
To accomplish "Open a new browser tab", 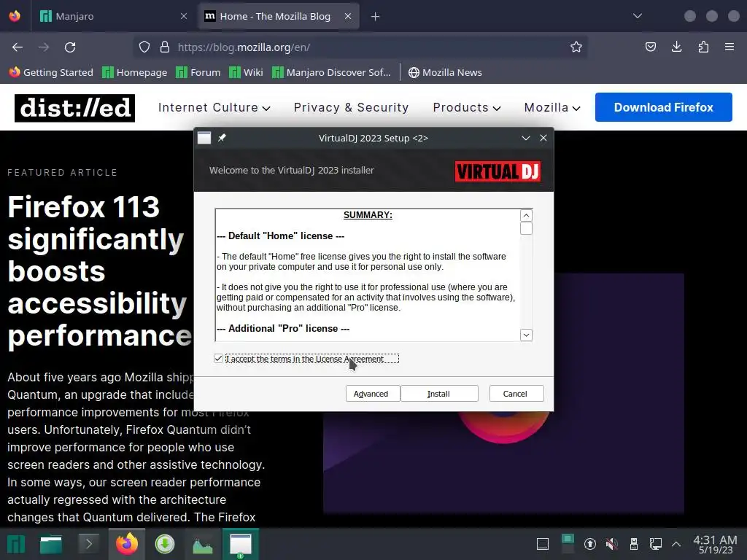I will 376,17.
